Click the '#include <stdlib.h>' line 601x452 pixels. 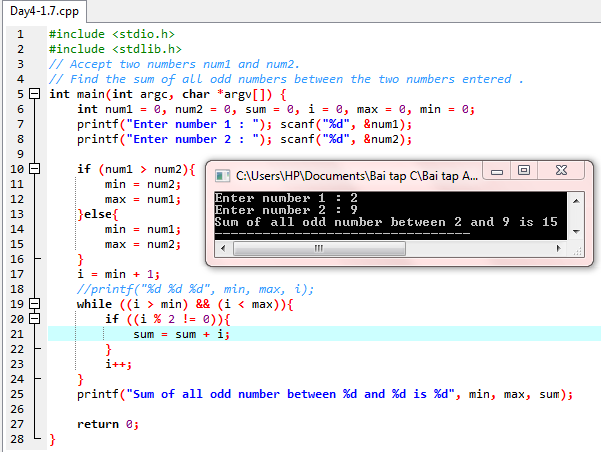[115, 49]
